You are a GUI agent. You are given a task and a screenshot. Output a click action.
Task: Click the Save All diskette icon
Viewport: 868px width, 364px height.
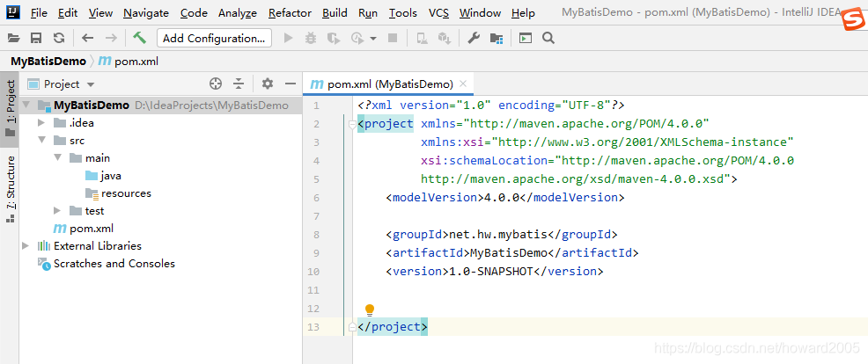pos(36,38)
